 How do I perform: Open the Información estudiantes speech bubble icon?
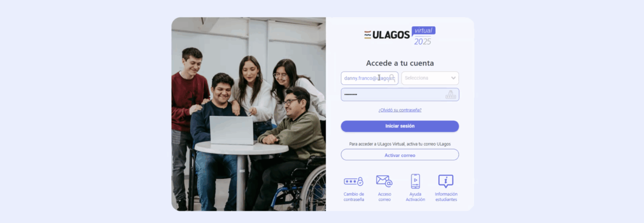(x=446, y=181)
